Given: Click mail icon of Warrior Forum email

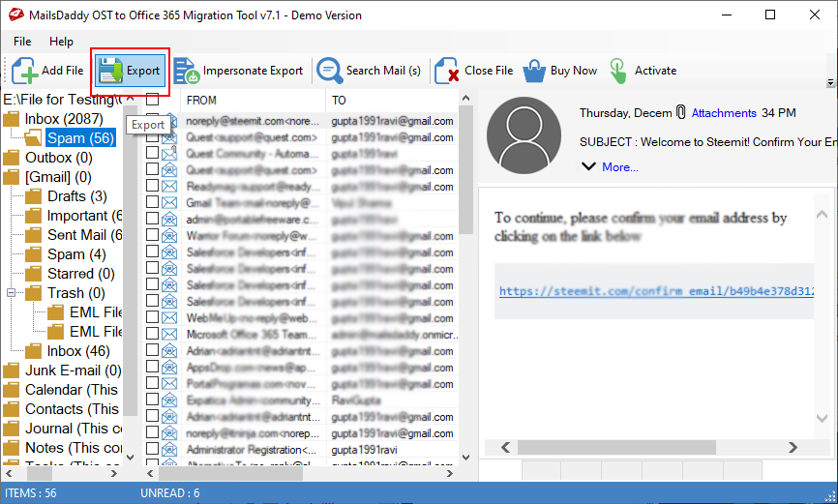Looking at the screenshot, I should [169, 236].
